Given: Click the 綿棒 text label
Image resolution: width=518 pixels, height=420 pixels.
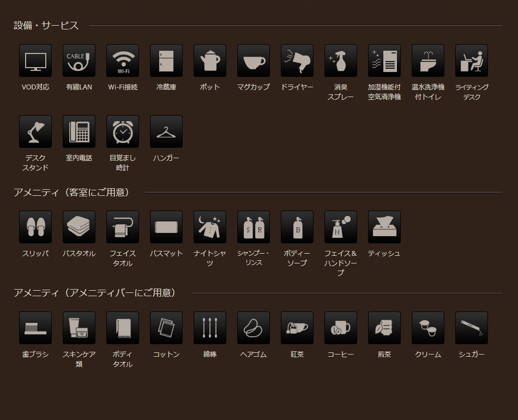Looking at the screenshot, I should tap(210, 354).
